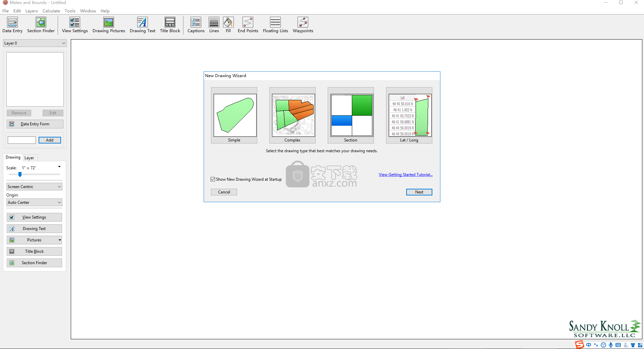The image size is (644, 349).
Task: Open the Pictures button dropdown arrow
Action: point(60,240)
